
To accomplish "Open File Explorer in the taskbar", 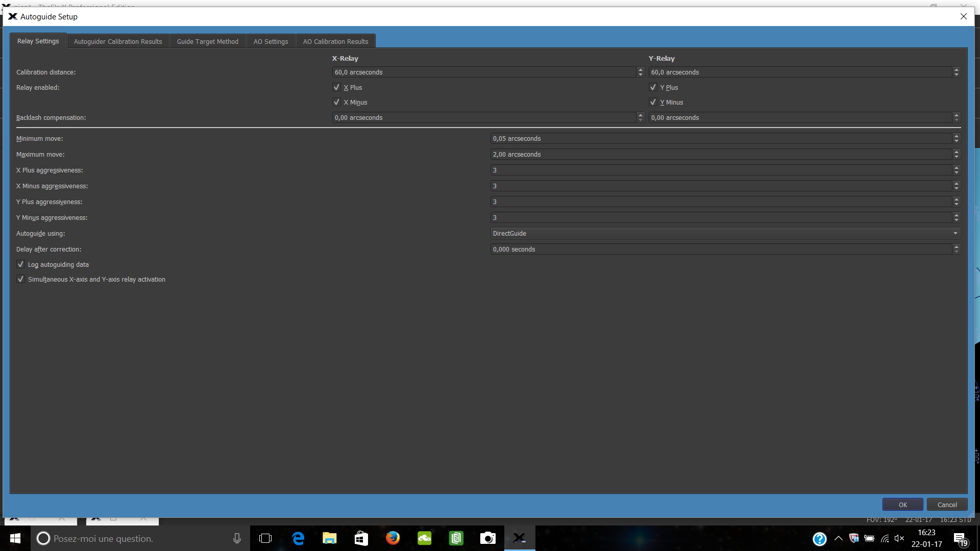I will [330, 538].
